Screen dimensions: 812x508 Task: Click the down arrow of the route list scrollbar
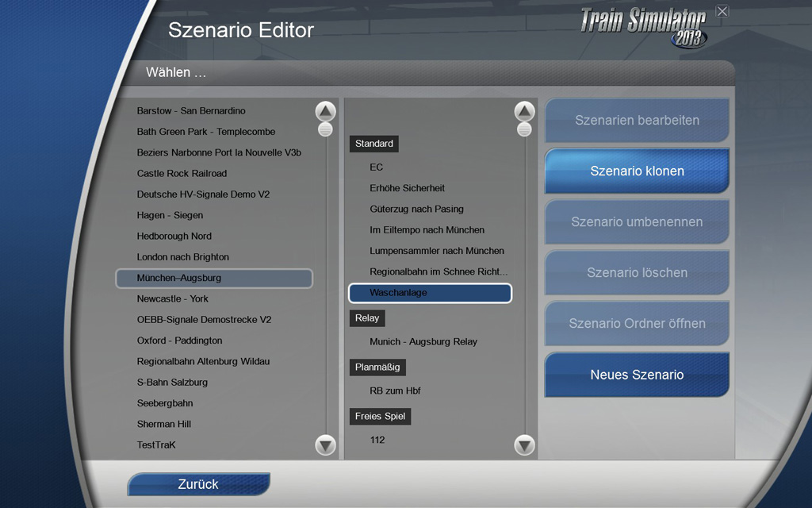[x=325, y=444]
